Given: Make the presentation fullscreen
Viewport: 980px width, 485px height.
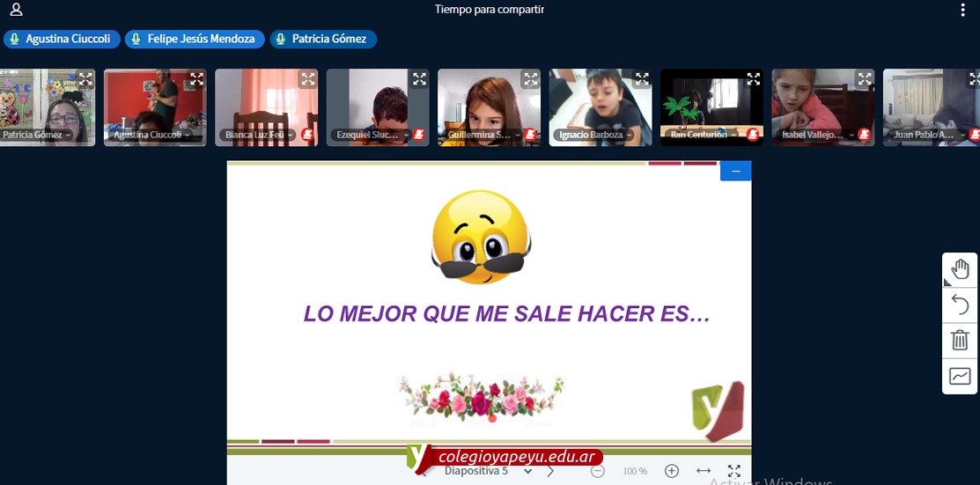Looking at the screenshot, I should coord(733,471).
